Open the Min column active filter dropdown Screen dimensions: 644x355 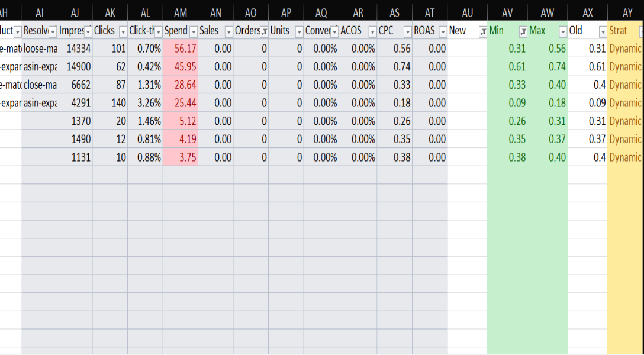(x=523, y=31)
